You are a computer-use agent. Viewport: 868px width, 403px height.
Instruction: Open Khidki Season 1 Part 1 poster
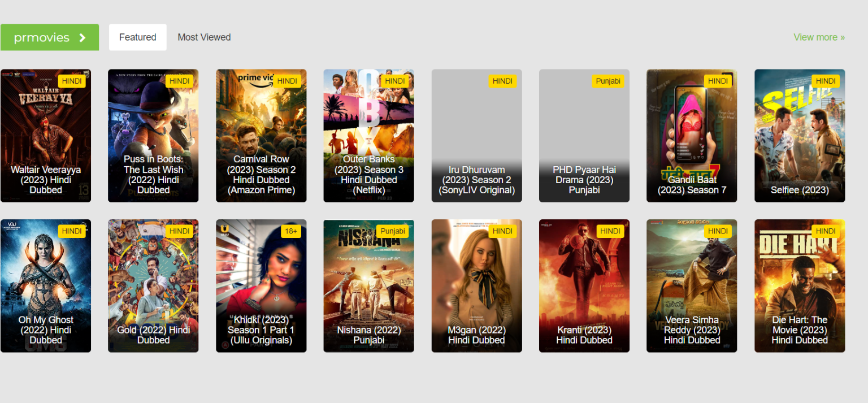pos(261,286)
